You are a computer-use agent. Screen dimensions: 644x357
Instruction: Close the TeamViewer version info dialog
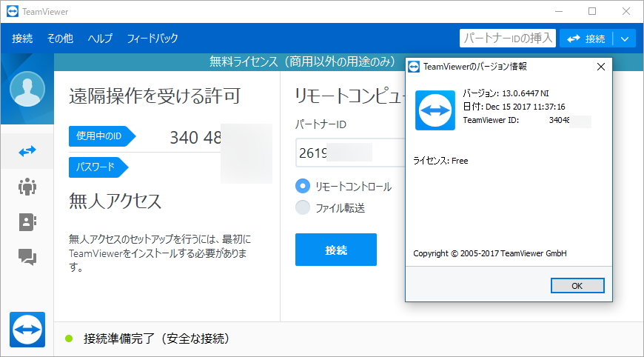point(601,67)
